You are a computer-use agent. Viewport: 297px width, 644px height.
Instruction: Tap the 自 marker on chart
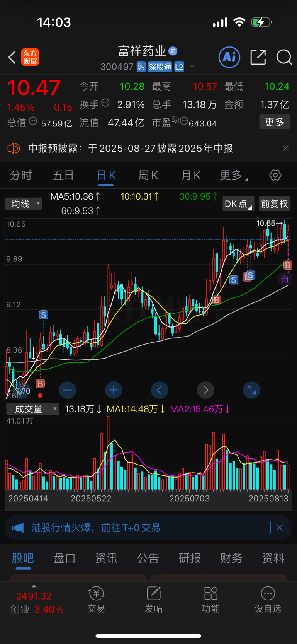click(285, 279)
